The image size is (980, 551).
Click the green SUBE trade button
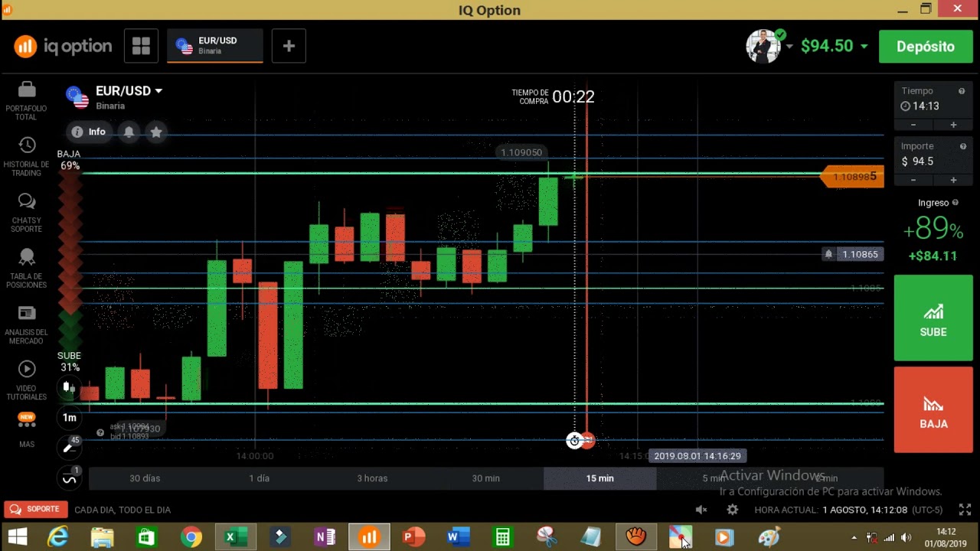coord(933,318)
